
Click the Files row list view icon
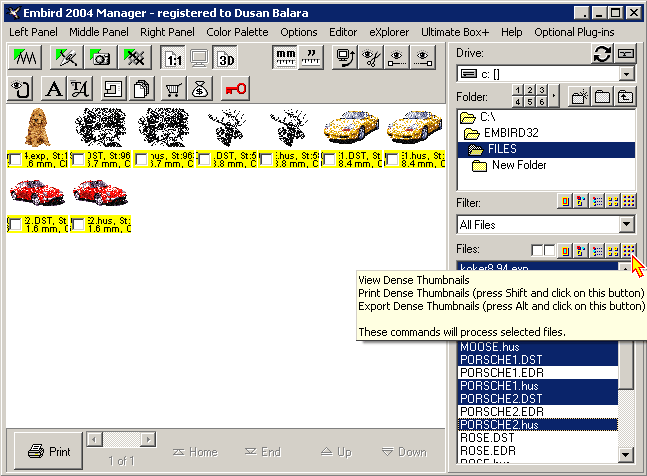click(597, 250)
